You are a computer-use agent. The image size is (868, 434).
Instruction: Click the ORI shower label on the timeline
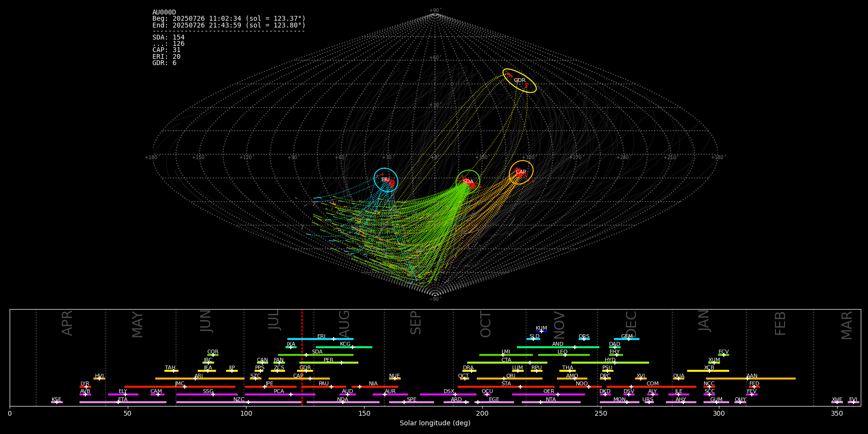point(511,376)
